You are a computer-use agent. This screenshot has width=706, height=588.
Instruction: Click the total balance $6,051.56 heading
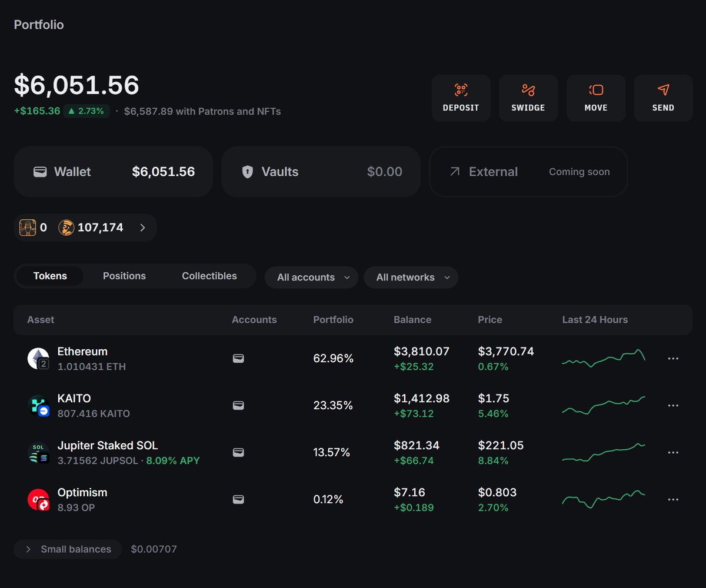coord(76,85)
